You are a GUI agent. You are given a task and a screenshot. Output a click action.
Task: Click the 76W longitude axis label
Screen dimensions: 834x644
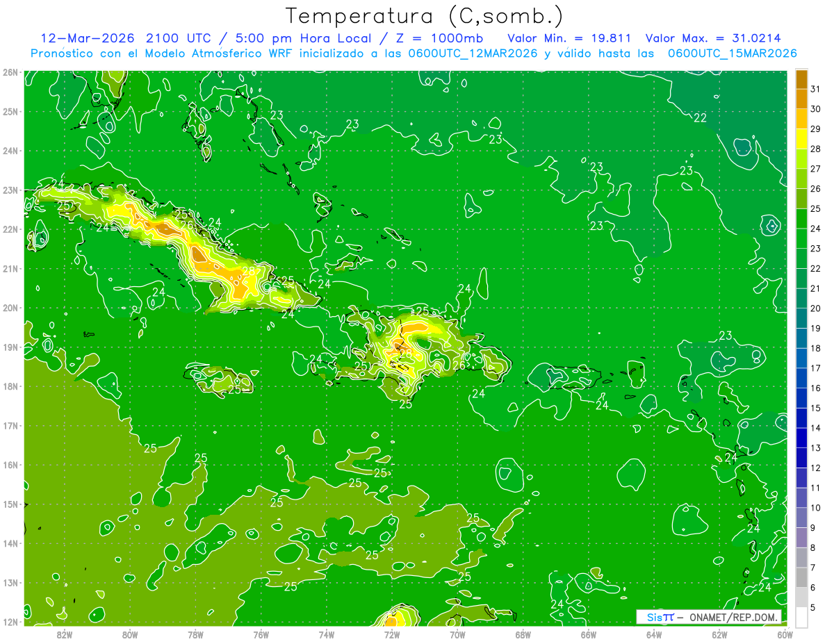[261, 634]
